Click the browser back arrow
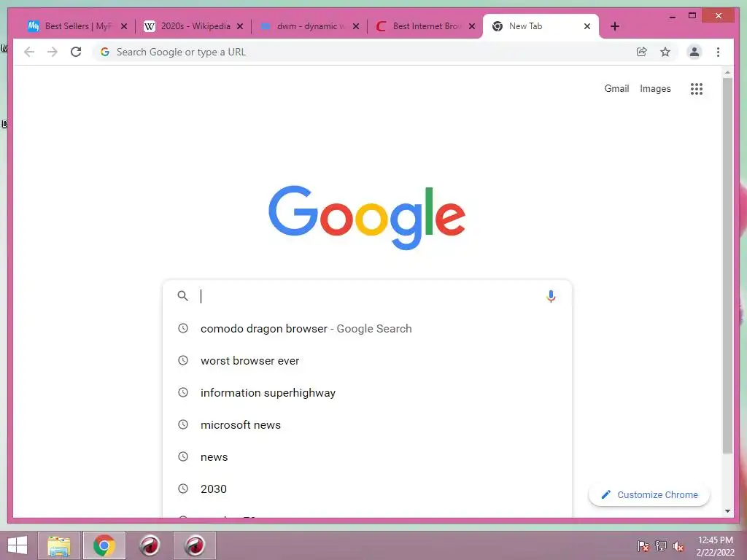 29,52
